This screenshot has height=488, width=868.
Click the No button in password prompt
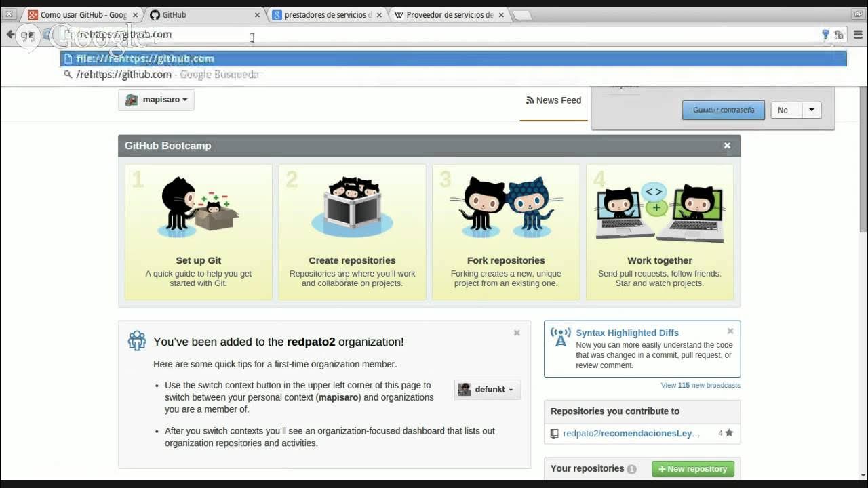point(786,110)
